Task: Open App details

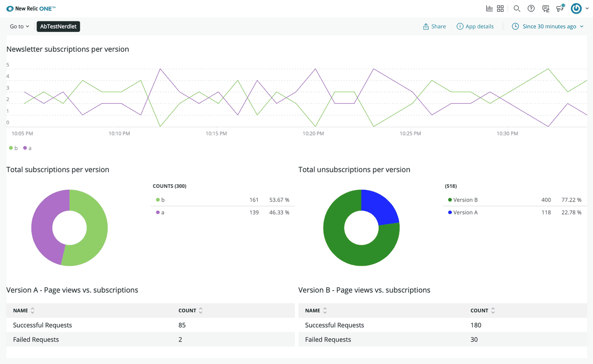Action: [475, 26]
